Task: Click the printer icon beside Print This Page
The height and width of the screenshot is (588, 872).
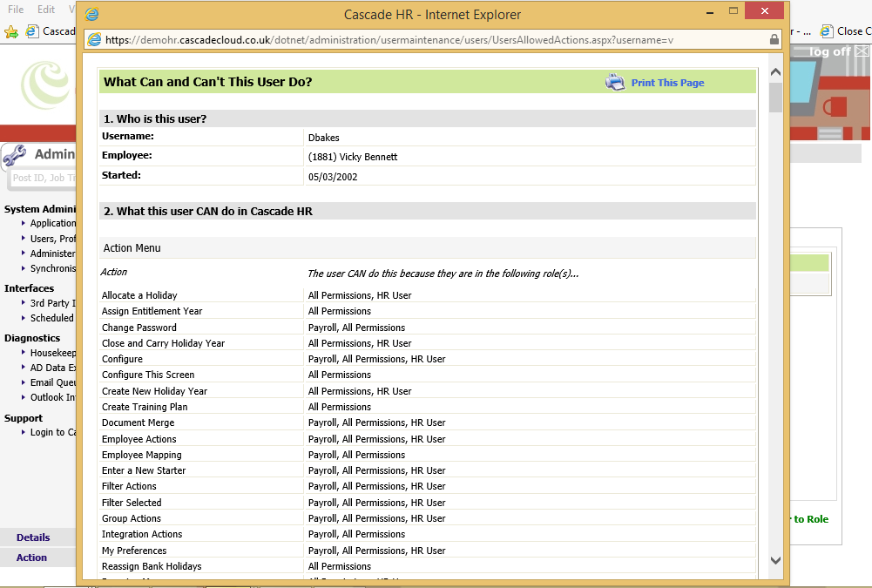Action: pos(615,83)
